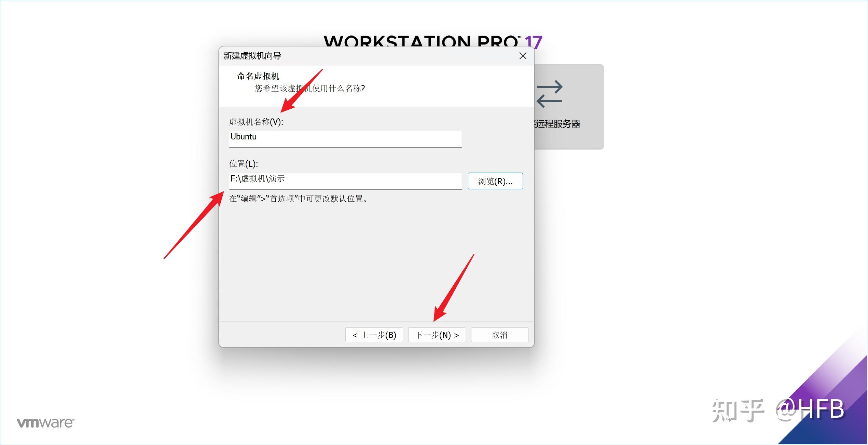Screen dimensions: 868x445
Task: Close the 新建虚拟机向导 dialog
Action: [x=523, y=56]
